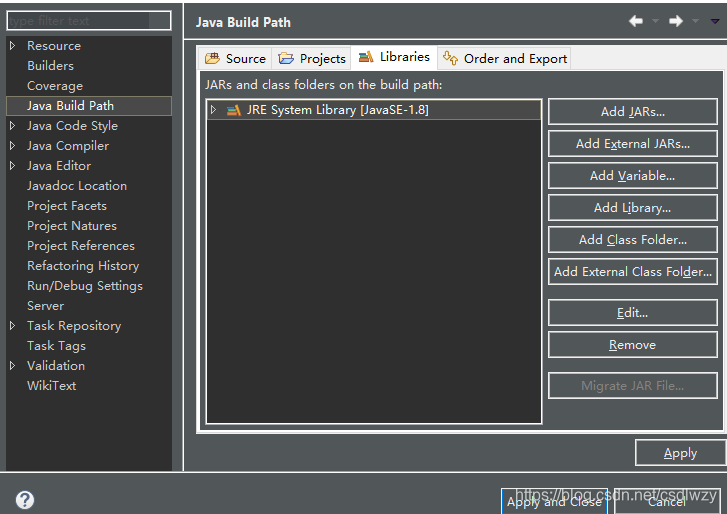Viewport: 727px width, 514px height.
Task: Open the Order and Export tab
Action: [x=504, y=58]
